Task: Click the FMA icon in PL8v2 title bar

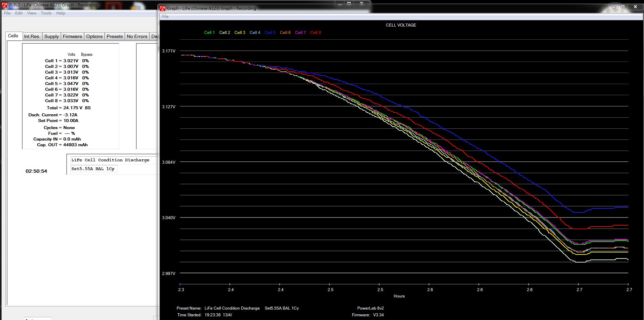Action: point(4,5)
